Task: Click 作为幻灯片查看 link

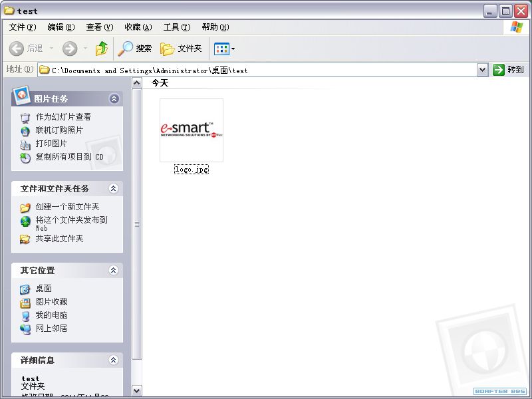Action: 63,117
